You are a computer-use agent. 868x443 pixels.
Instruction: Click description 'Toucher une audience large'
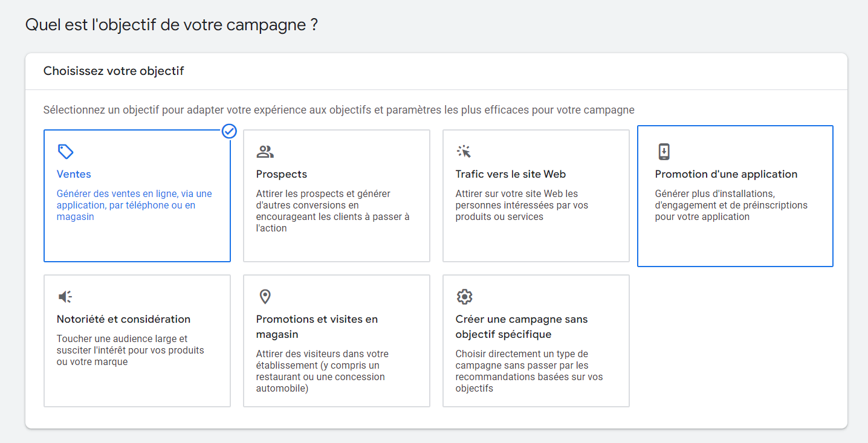[131, 351]
